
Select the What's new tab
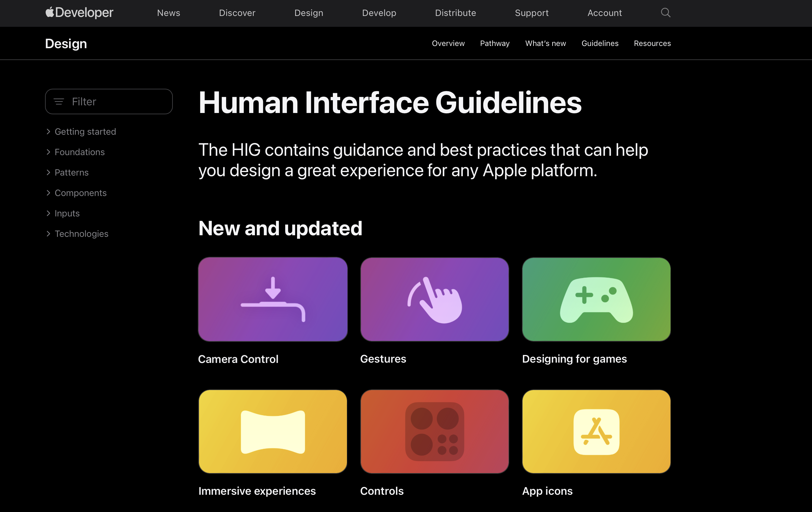click(545, 43)
